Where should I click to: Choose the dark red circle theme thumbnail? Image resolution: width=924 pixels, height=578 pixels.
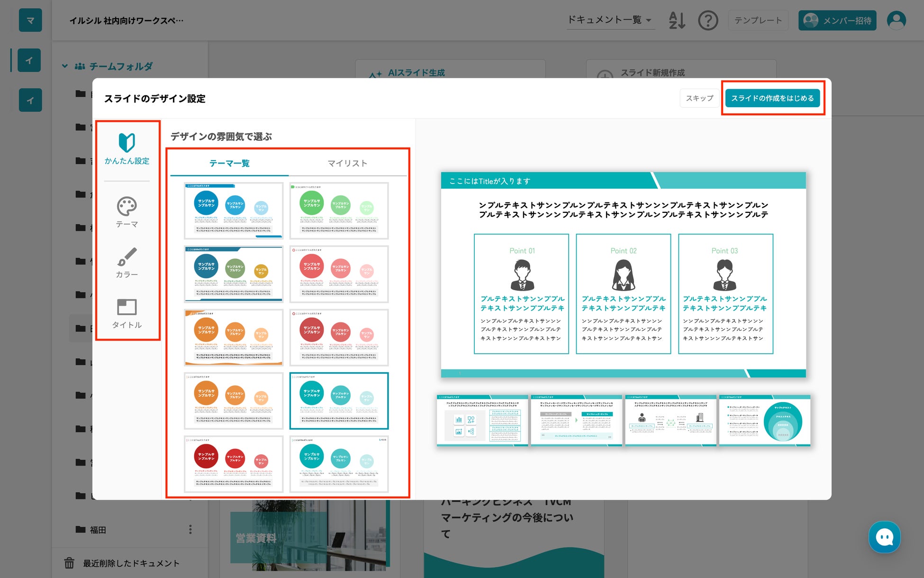pos(234,464)
